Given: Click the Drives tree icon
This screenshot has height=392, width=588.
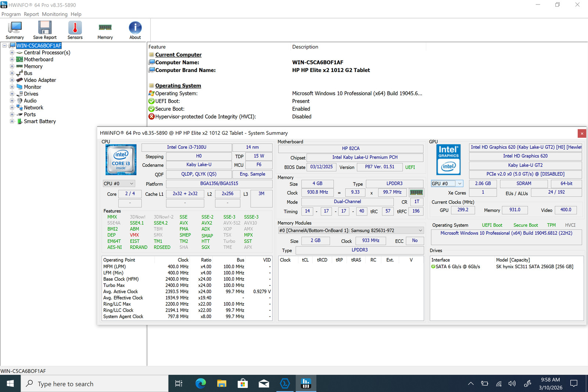Looking at the screenshot, I should (x=19, y=94).
